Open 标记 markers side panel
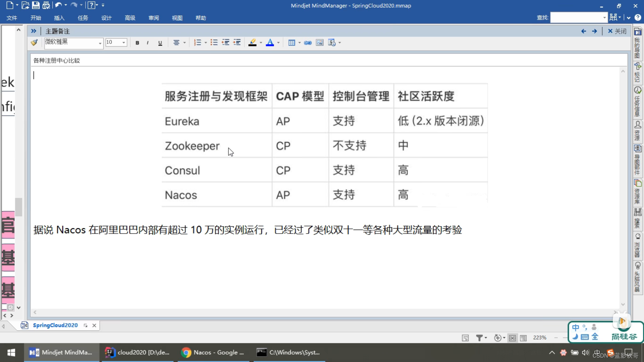Image resolution: width=644 pixels, height=362 pixels. [x=637, y=72]
